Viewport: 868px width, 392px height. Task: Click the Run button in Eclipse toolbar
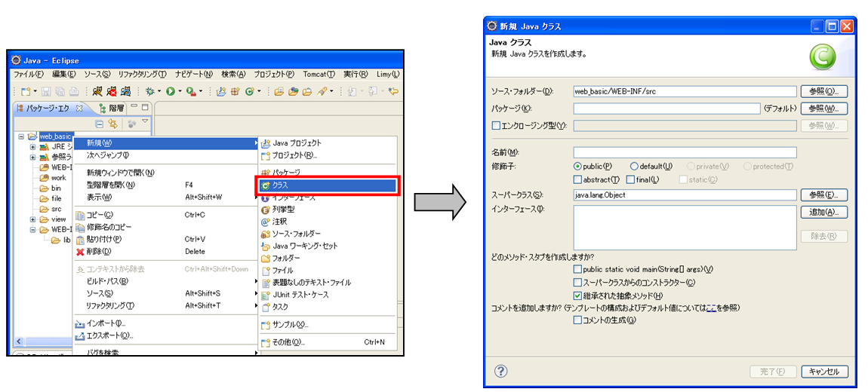point(171,91)
